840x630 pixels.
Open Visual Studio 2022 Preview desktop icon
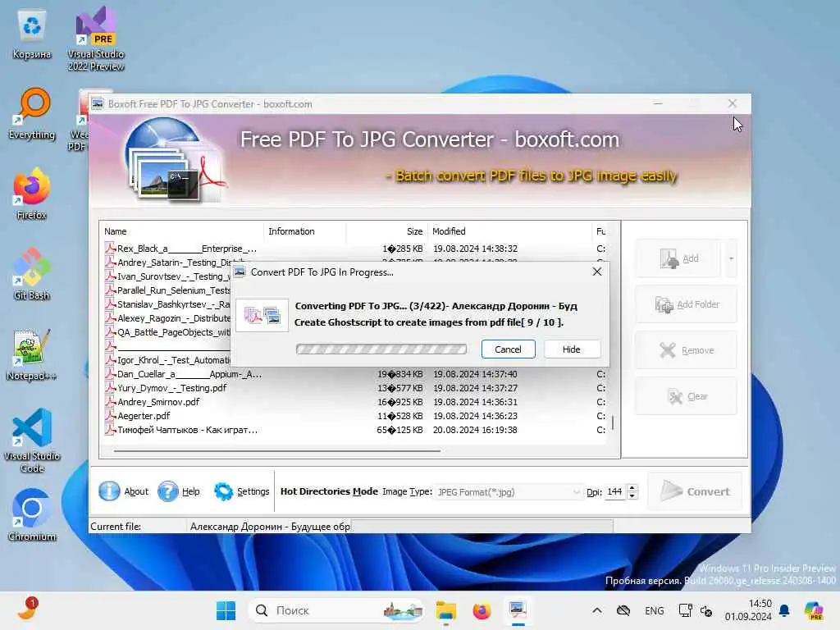(x=96, y=39)
